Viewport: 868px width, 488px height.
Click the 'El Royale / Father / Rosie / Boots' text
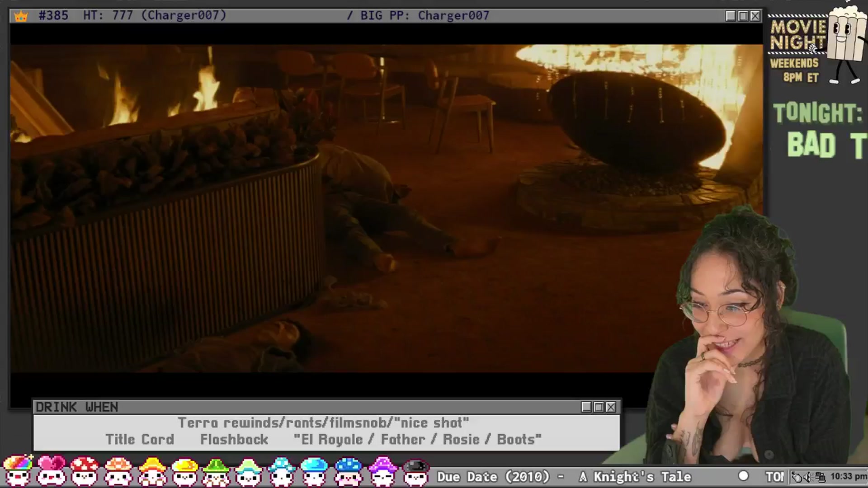click(x=417, y=439)
